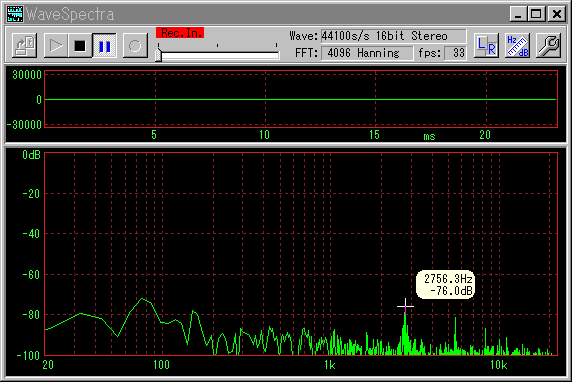Click the 1k label on frequency axis

(330, 365)
